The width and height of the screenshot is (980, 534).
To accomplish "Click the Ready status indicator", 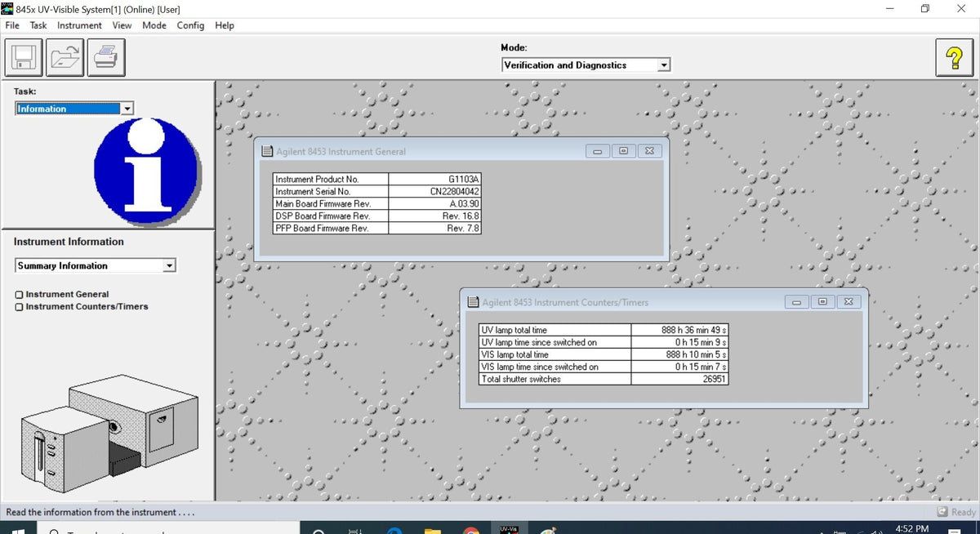I will [956, 512].
